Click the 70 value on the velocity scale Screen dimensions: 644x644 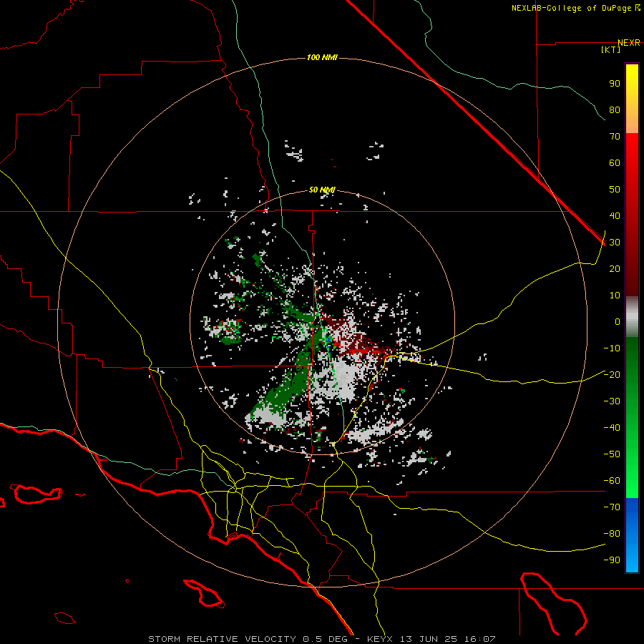[615, 137]
